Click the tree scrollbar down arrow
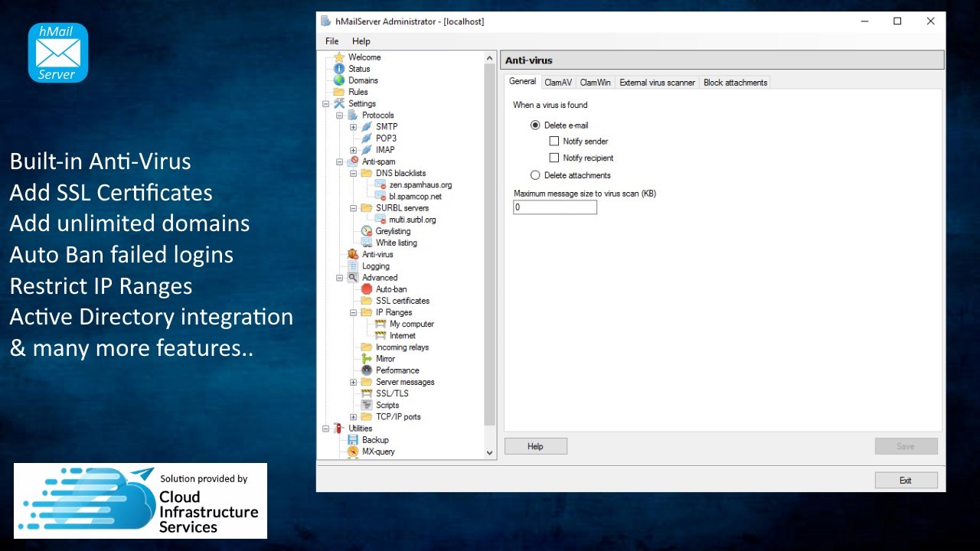Image resolution: width=980 pixels, height=551 pixels. [x=490, y=453]
